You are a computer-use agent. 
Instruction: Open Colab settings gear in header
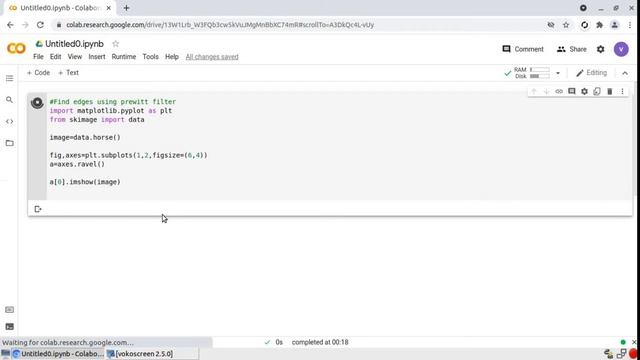click(600, 49)
